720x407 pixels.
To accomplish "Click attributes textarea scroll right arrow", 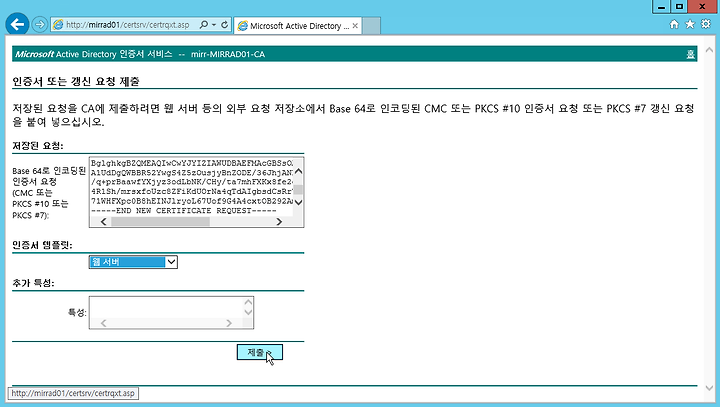I will (x=229, y=323).
